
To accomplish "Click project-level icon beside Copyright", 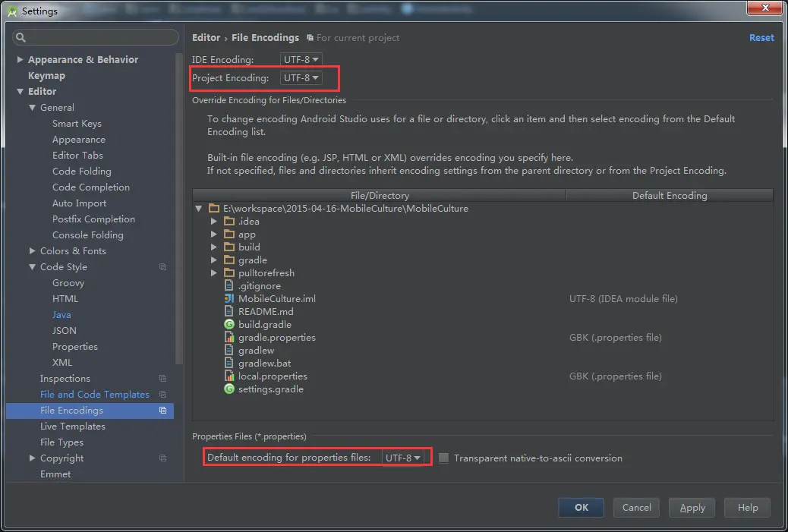I will point(162,458).
